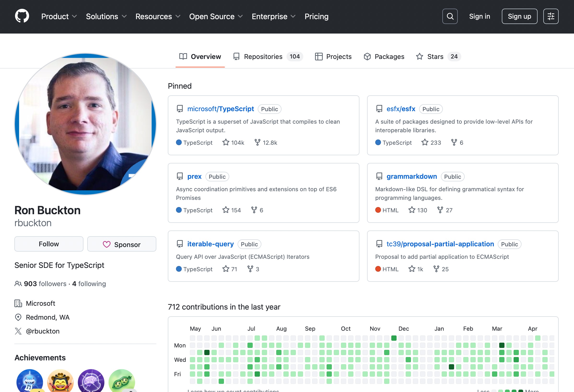Open the header settings sliders button
Viewport: 574px width, 392px height.
coord(551,16)
